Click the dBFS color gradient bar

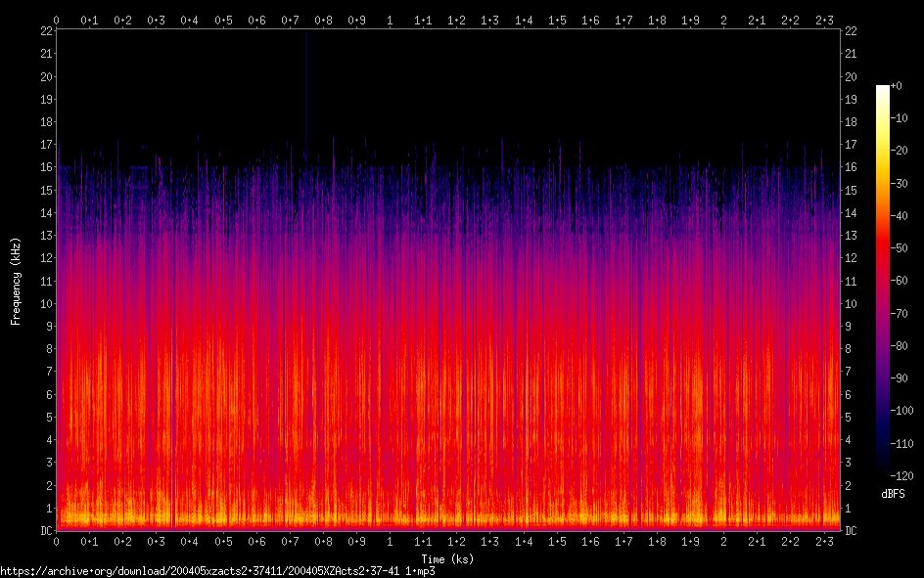click(882, 280)
